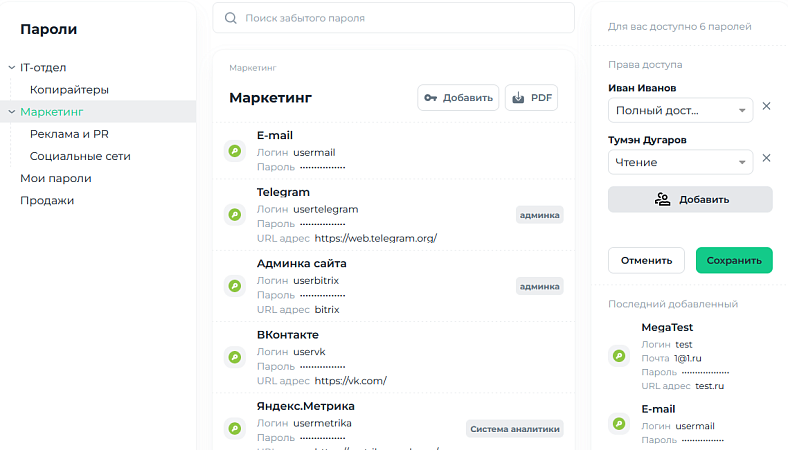Open the Чтение permission dropdown

pyautogui.click(x=680, y=162)
